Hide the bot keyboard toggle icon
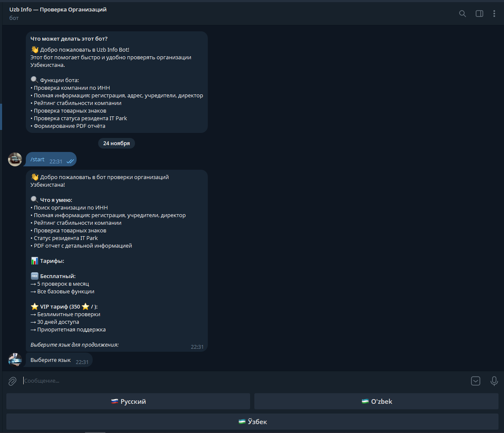The height and width of the screenshot is (433, 504). [x=476, y=381]
